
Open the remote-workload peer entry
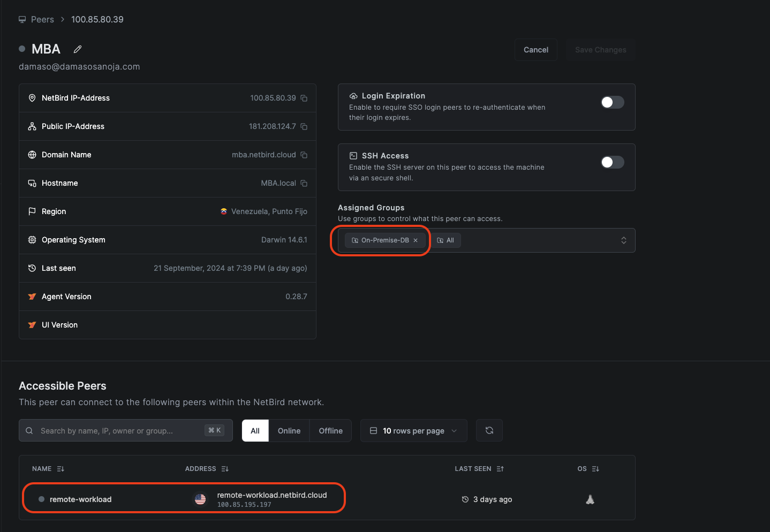(x=80, y=499)
